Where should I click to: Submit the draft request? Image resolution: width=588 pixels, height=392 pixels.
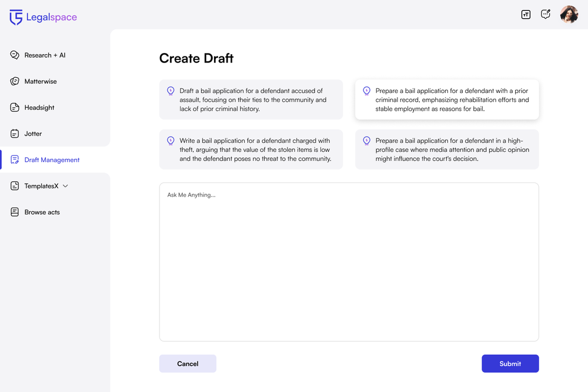(510, 363)
